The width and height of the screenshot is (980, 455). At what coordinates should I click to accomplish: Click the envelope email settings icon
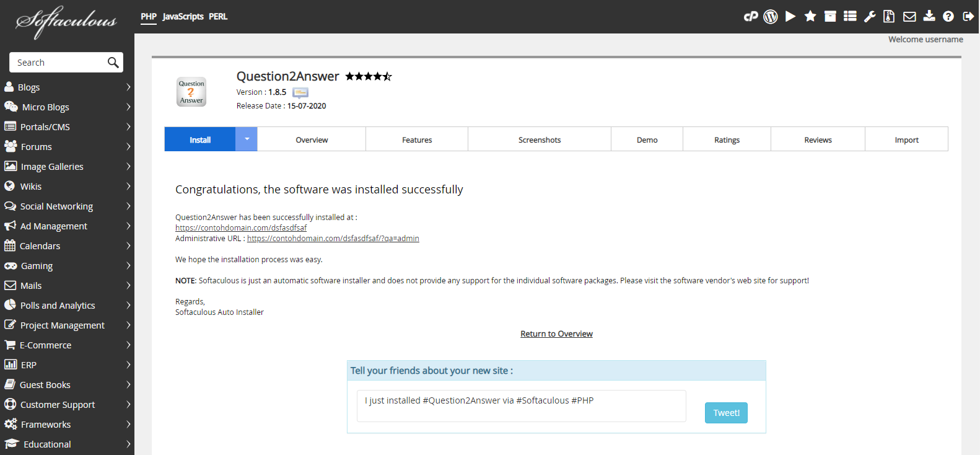(x=909, y=17)
